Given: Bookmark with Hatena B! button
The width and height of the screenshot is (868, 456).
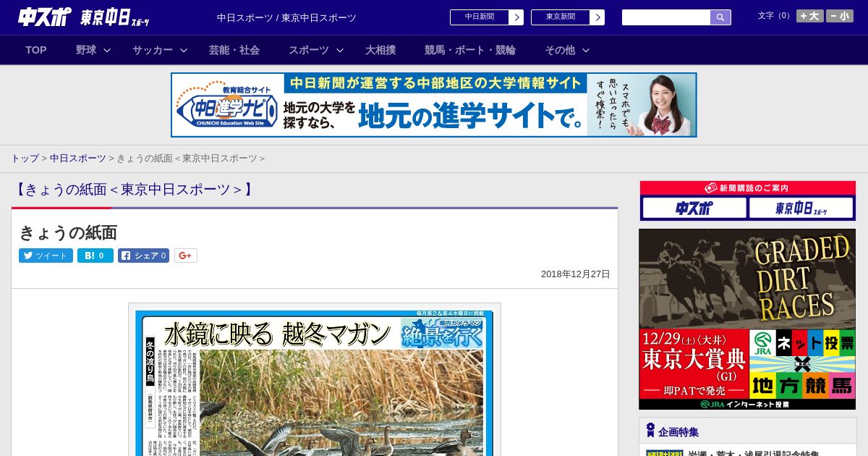Looking at the screenshot, I should (95, 256).
